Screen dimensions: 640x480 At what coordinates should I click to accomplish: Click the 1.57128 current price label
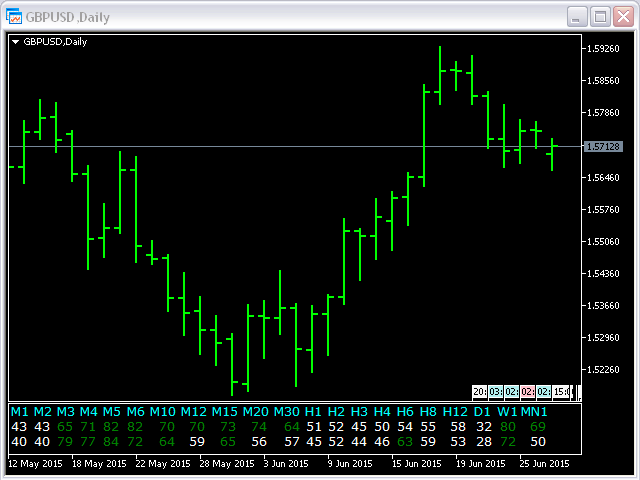[x=606, y=146]
